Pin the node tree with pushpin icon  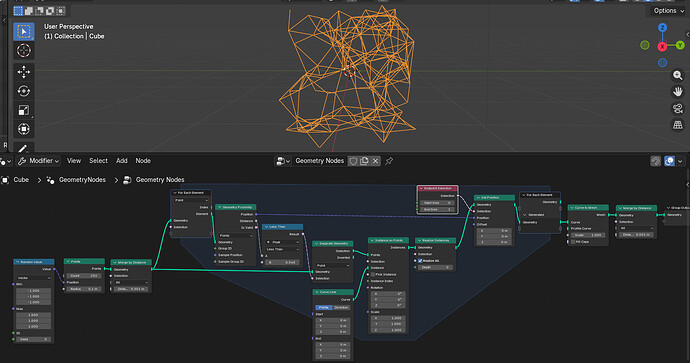tap(389, 161)
